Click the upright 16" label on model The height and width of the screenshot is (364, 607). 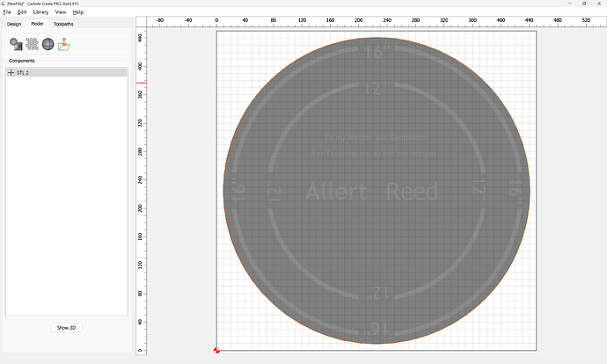[x=377, y=52]
